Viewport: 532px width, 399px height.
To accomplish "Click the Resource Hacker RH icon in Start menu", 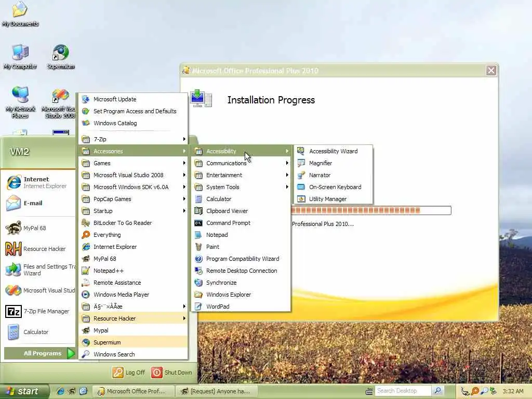I will tap(14, 249).
